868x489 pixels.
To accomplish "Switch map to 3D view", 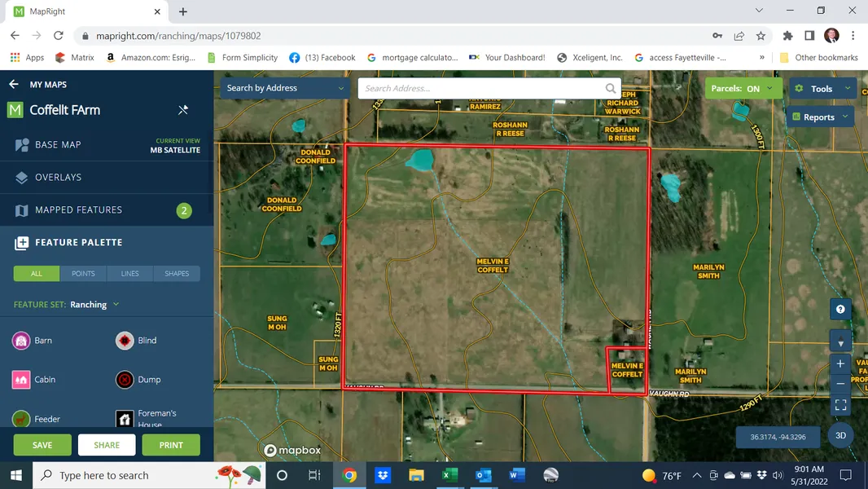I will coord(840,435).
